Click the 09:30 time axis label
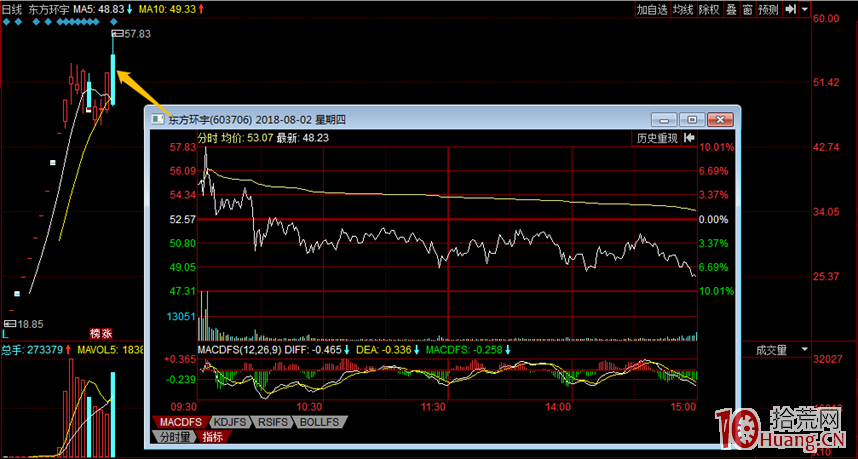The image size is (858, 459). [183, 407]
